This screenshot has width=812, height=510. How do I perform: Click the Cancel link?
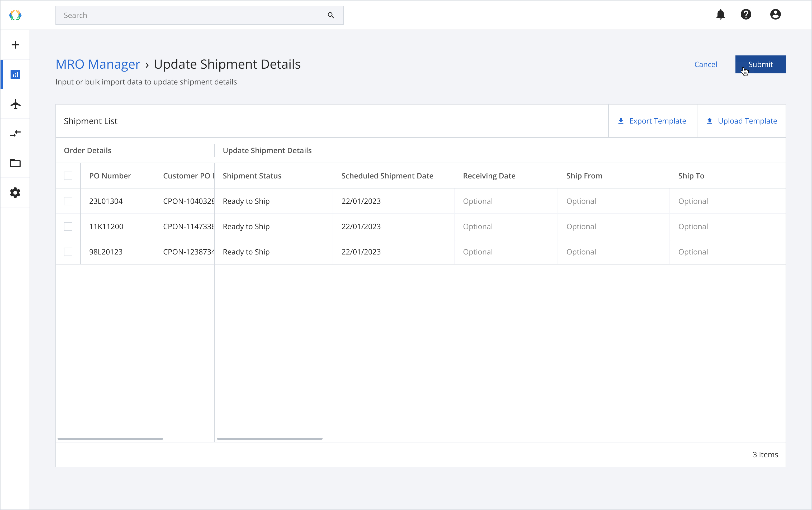pos(705,64)
